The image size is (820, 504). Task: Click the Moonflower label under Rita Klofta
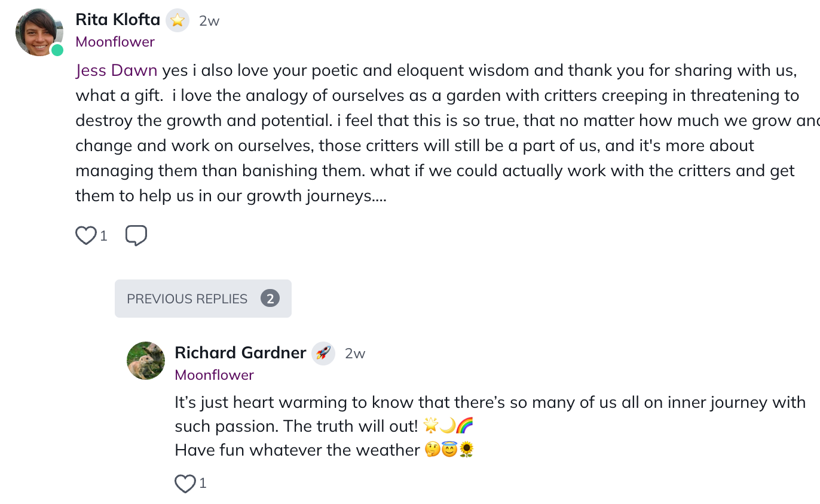(x=115, y=42)
